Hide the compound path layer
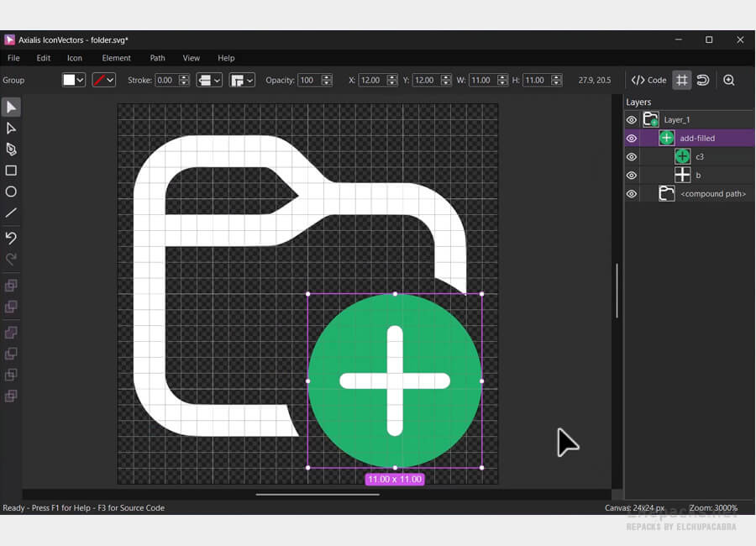This screenshot has width=756, height=546. coord(632,194)
